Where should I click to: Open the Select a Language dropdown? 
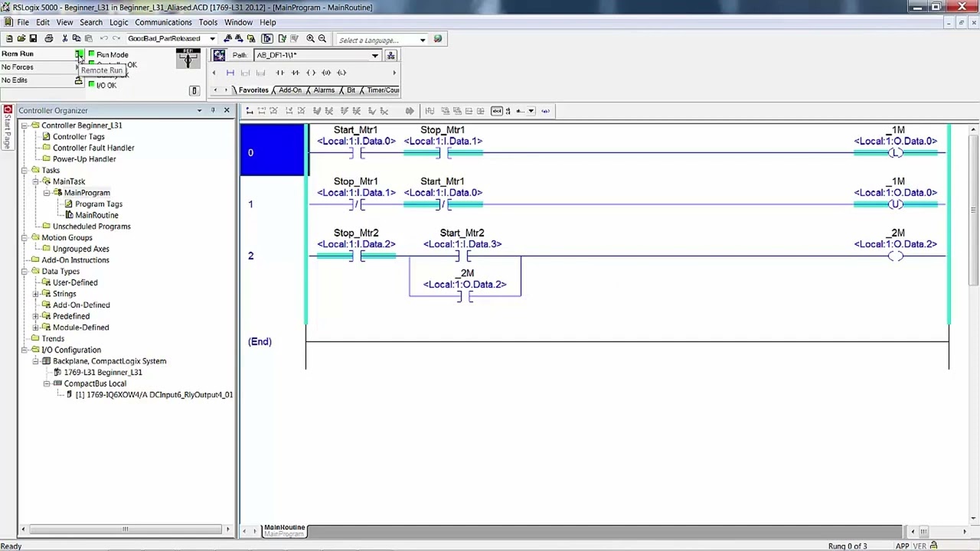click(x=422, y=40)
